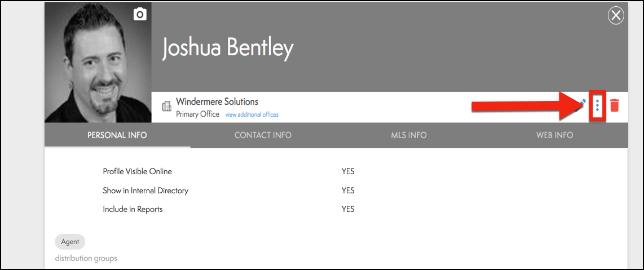The width and height of the screenshot is (644, 270).
Task: Go to the Web Info tab
Action: click(x=555, y=135)
